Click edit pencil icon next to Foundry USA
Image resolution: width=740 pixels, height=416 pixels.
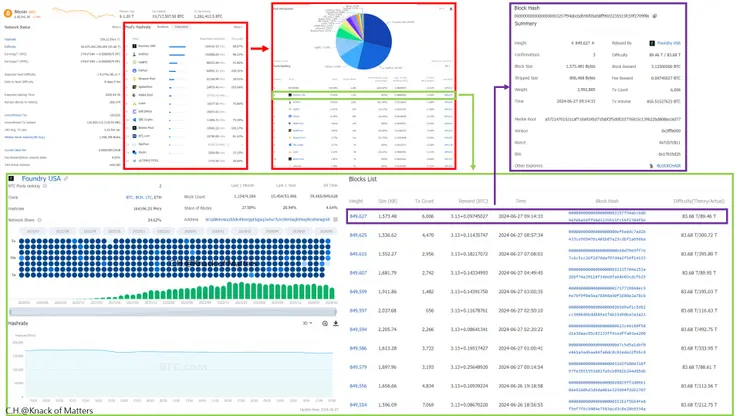click(66, 178)
